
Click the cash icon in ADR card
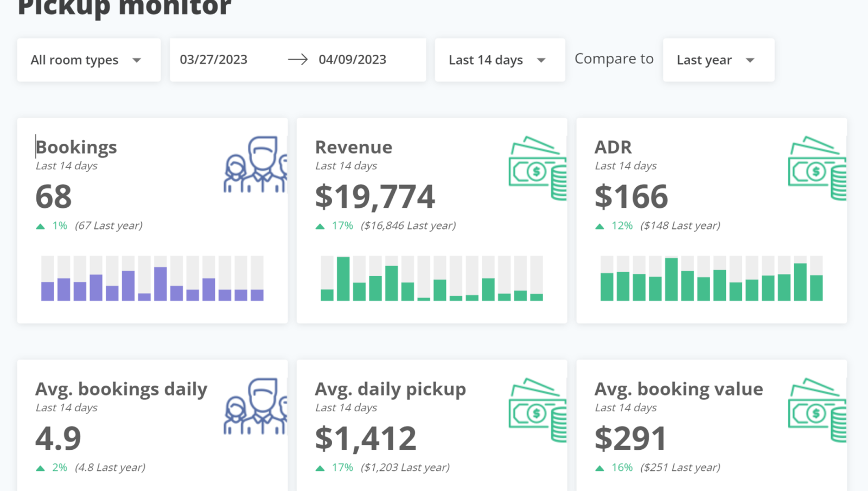click(x=816, y=168)
